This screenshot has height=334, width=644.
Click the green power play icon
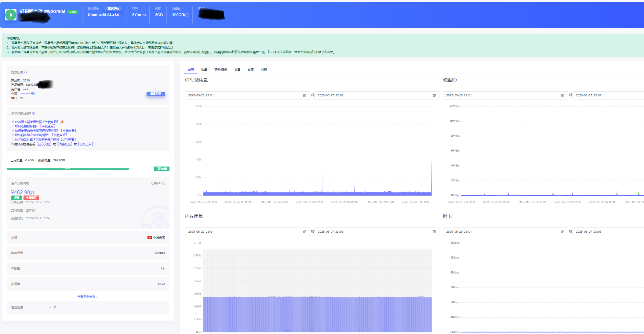click(x=11, y=15)
